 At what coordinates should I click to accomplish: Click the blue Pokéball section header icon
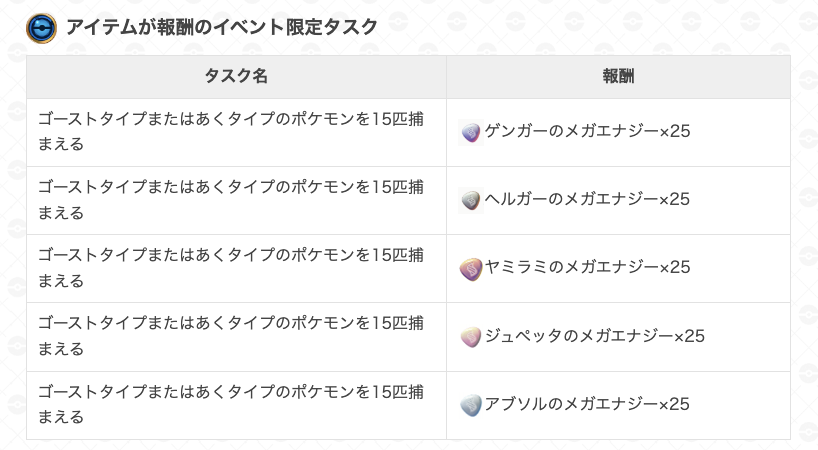pos(41,28)
